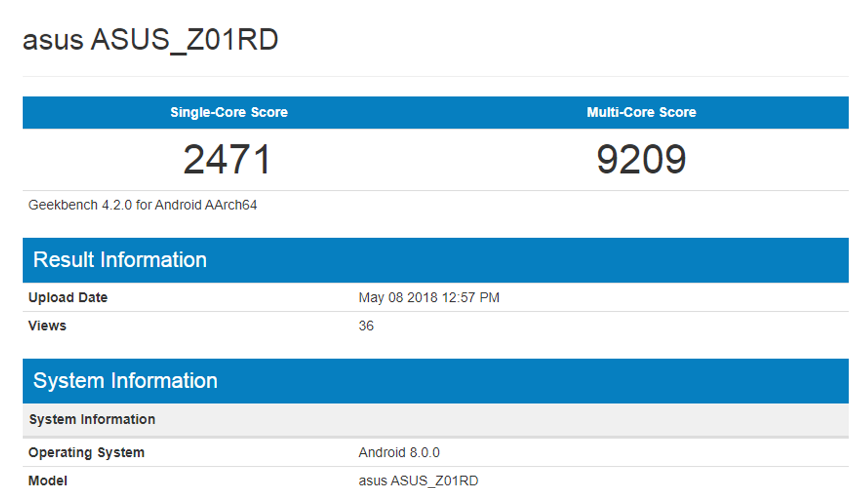Viewport: 868px width, 488px height.
Task: Select the Model label
Action: click(48, 481)
